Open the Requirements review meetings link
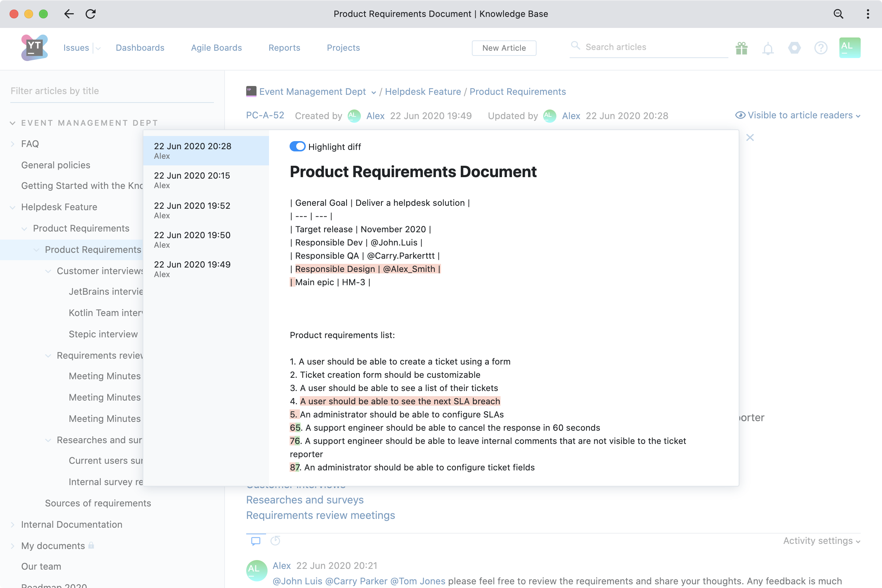Viewport: 882px width, 588px height. coord(320,515)
